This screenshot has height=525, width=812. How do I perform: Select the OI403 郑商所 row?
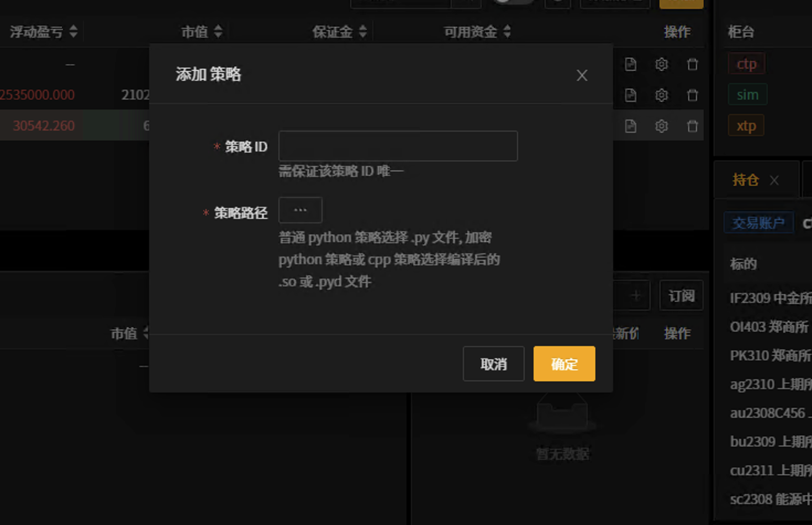click(771, 327)
